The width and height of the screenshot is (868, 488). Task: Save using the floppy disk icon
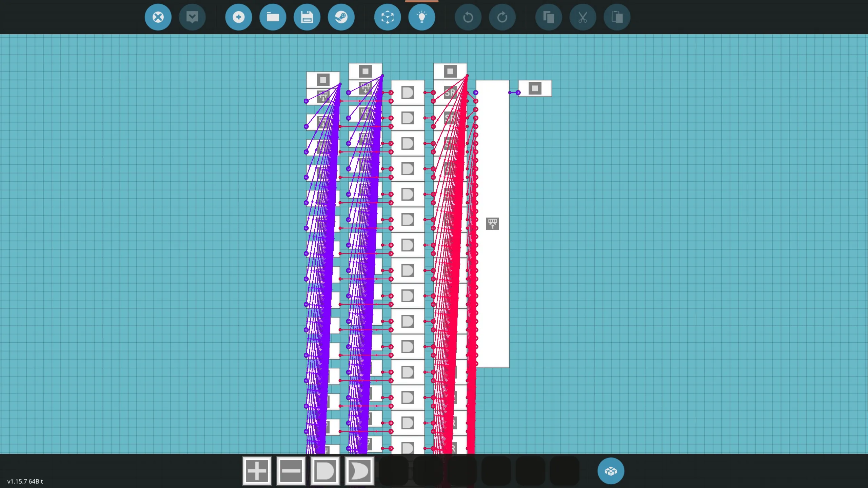(x=307, y=17)
